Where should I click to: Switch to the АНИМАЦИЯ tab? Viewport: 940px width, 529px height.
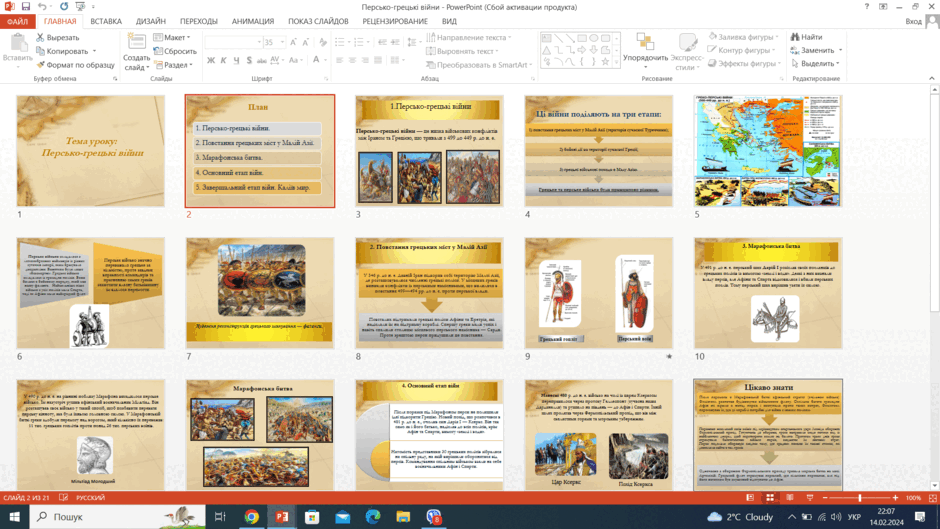[x=253, y=21]
